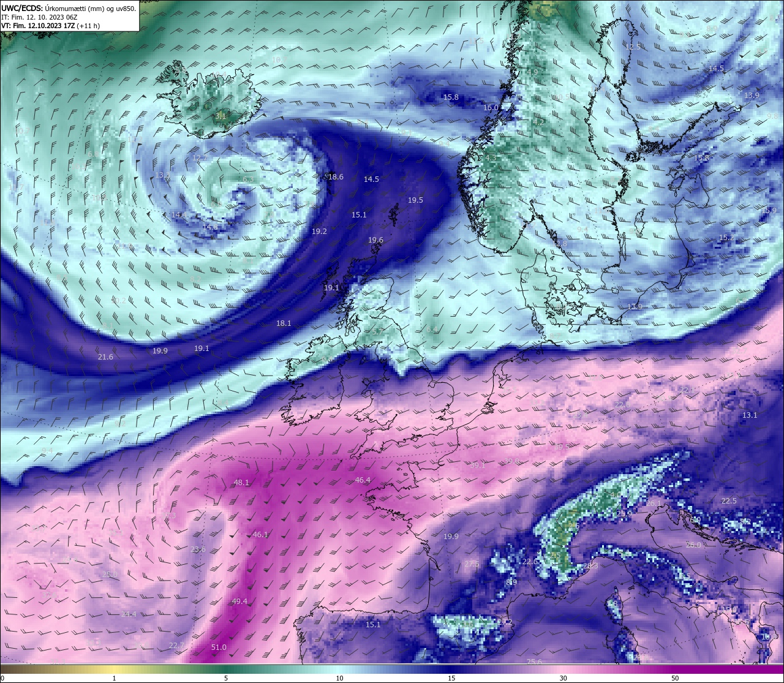Click the legend tick label '1'
Image resolution: width=784 pixels, height=683 pixels.
[x=115, y=678]
